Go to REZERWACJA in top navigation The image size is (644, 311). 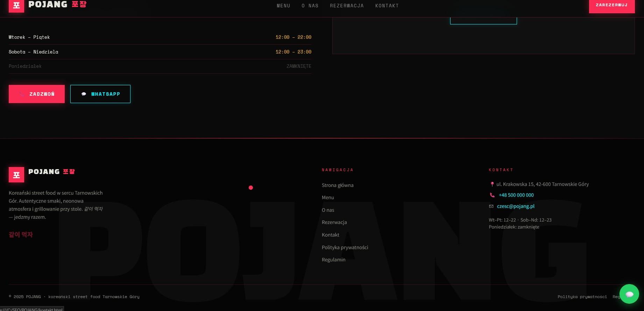347,6
